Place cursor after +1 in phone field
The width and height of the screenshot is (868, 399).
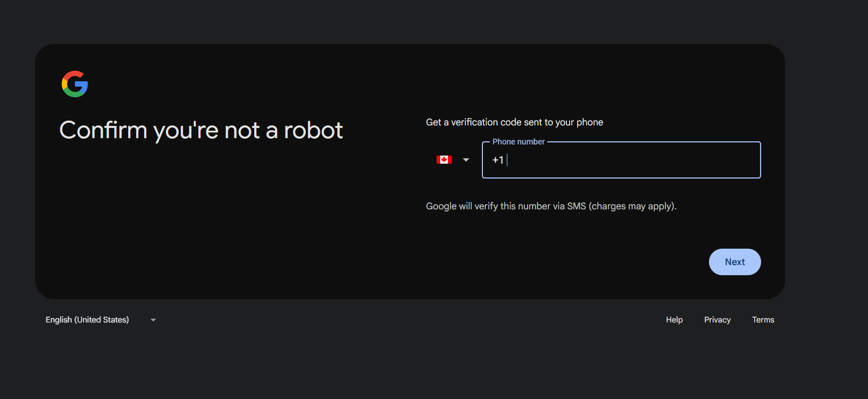tap(506, 160)
